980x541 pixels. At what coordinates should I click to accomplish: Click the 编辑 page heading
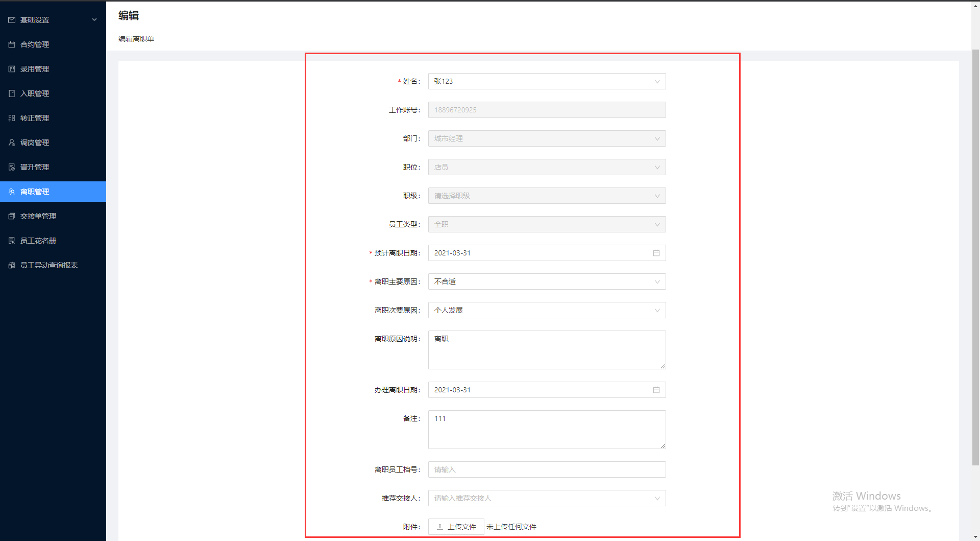click(x=129, y=16)
